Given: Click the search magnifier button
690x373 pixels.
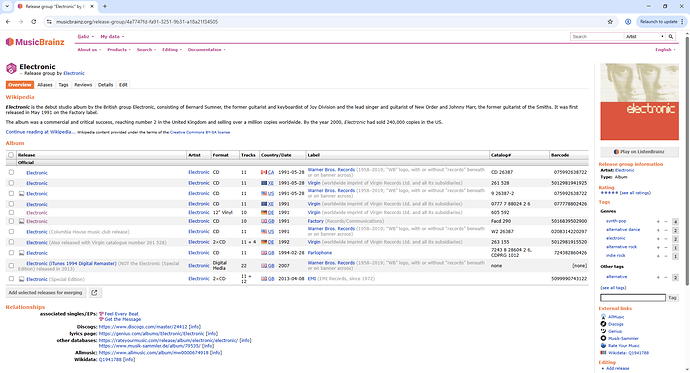Looking at the screenshot, I should coord(671,37).
